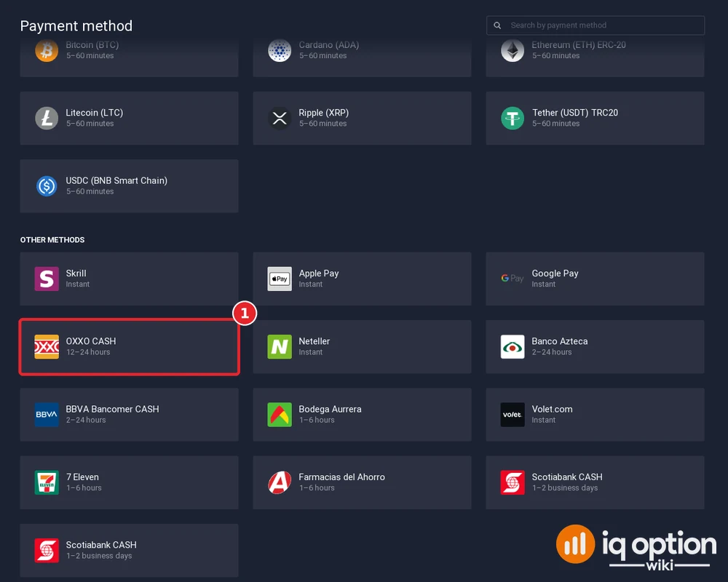728x582 pixels.
Task: Click the "12–24 hours" processing time text
Action: point(88,352)
